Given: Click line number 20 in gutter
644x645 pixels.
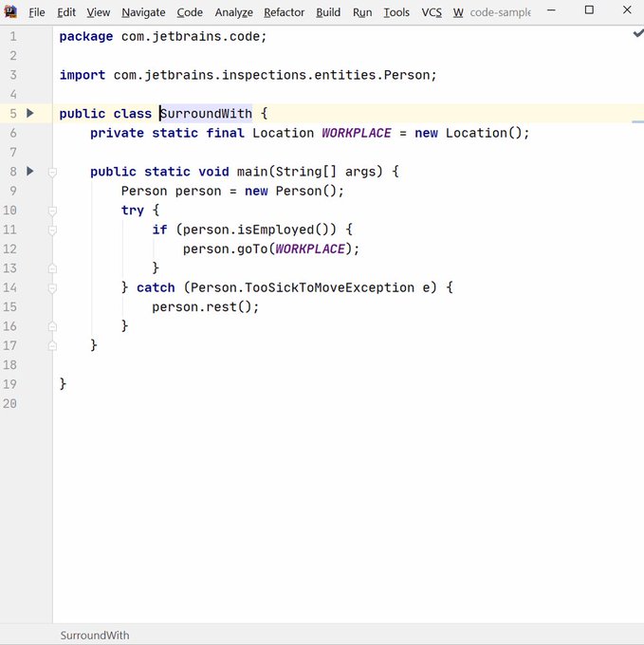Looking at the screenshot, I should pos(9,403).
